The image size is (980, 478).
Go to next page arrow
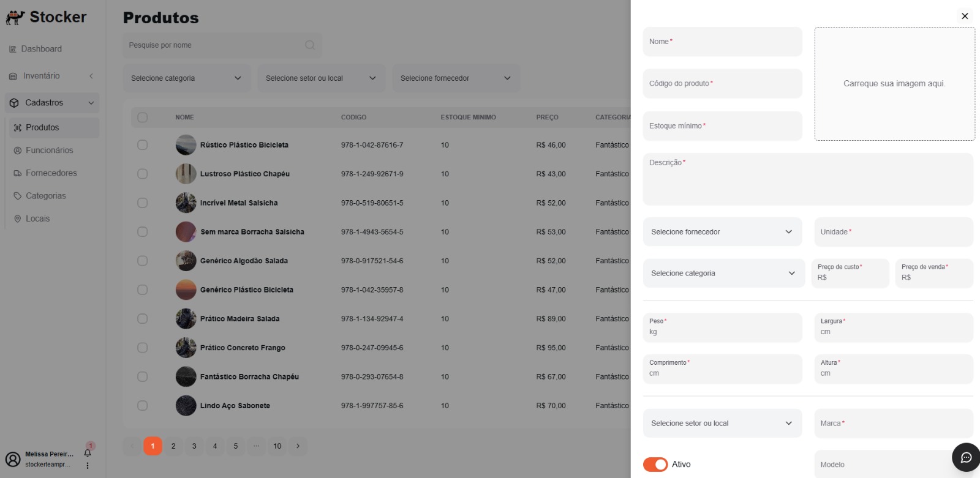point(298,446)
